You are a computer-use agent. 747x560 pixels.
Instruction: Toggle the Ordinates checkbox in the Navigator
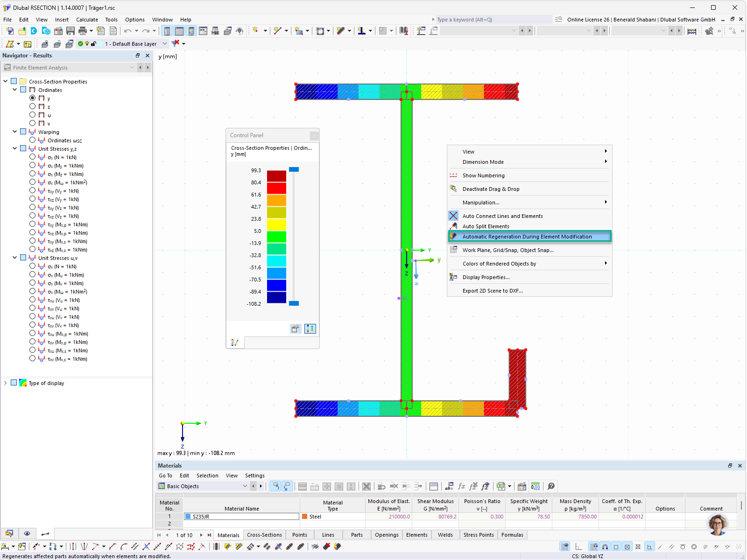[23, 90]
